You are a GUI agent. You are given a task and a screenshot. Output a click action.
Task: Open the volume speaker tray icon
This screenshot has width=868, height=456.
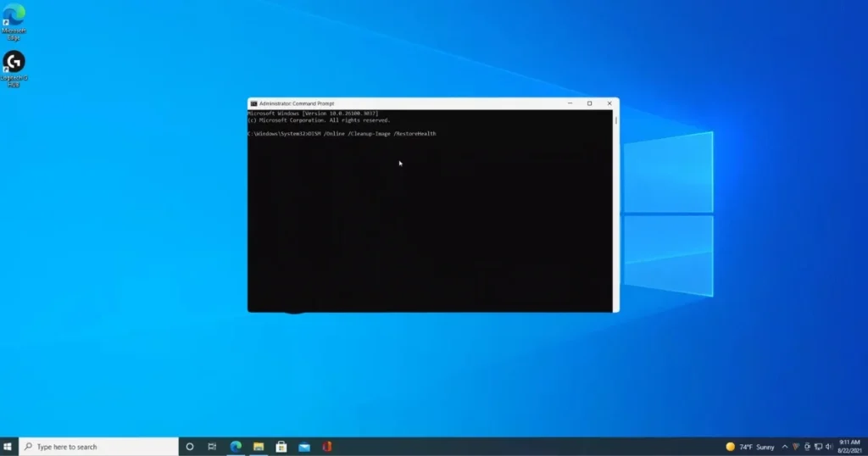pos(829,447)
